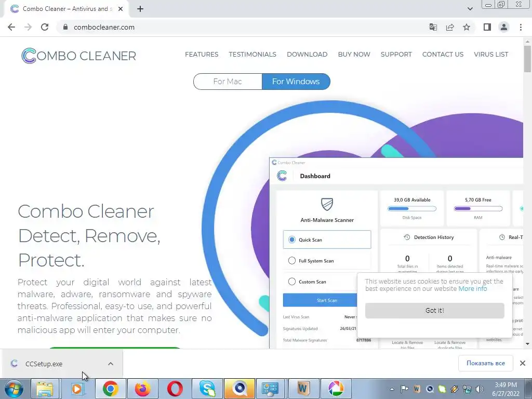Screen dimensions: 532x399
Task: Close the Combo Cleaner browser tab
Action: pos(120,9)
